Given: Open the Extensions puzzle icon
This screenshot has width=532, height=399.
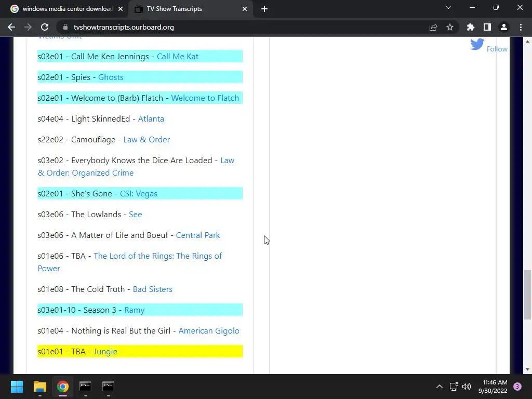Looking at the screenshot, I should pos(471,27).
